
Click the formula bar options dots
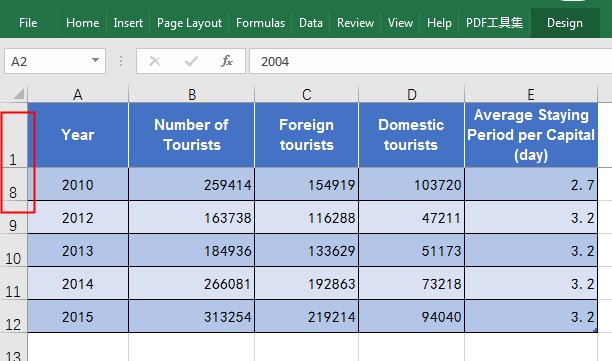121,61
